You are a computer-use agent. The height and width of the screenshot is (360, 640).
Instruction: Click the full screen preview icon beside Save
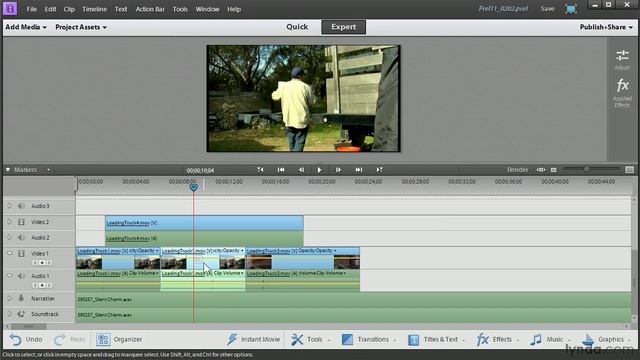pyautogui.click(x=571, y=9)
